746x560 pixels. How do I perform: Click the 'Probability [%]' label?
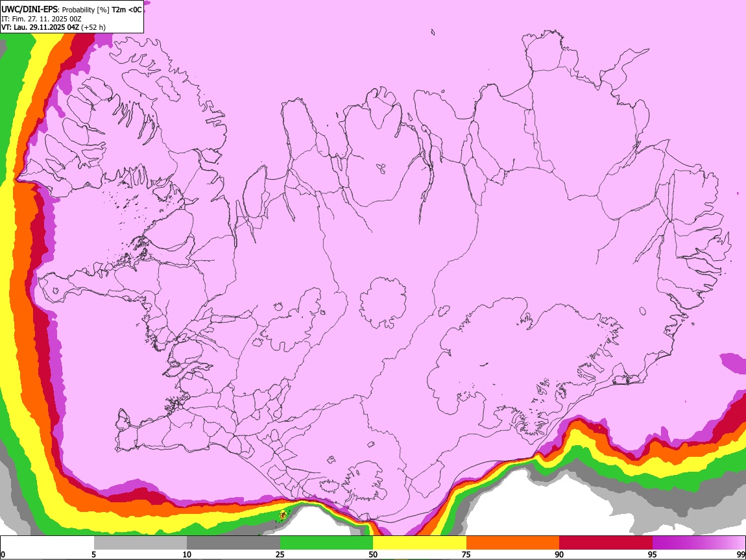point(86,10)
